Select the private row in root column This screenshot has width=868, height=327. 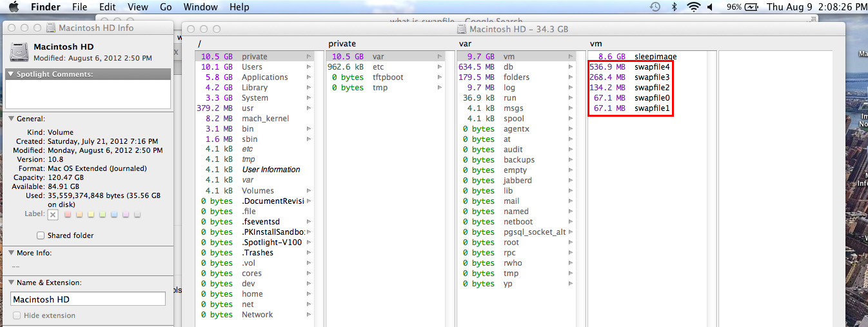tap(255, 57)
